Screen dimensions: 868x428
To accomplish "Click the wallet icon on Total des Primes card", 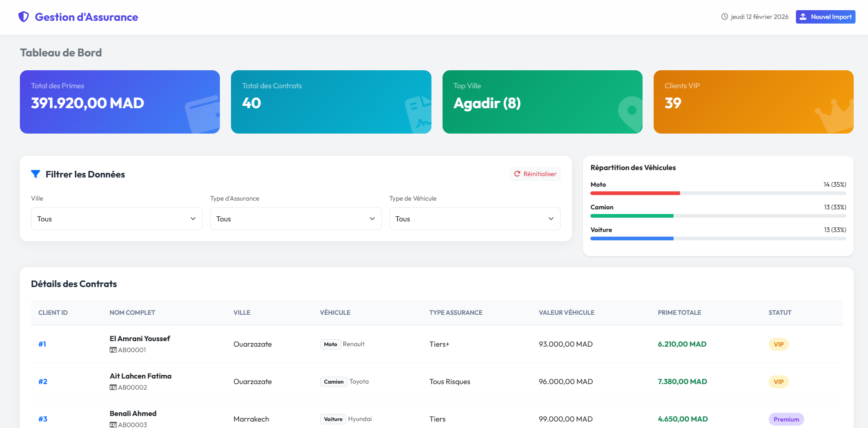I will click(202, 114).
